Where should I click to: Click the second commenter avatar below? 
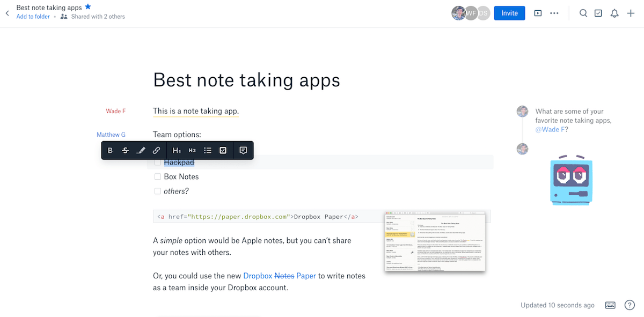(522, 149)
